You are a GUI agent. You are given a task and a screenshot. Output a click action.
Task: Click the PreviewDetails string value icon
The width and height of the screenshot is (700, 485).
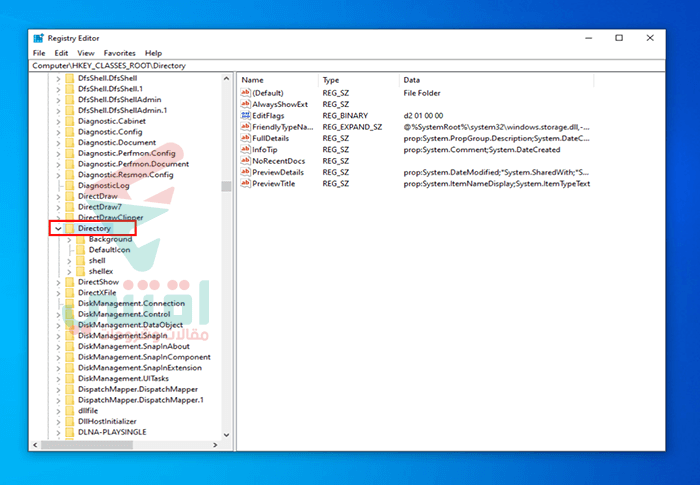pyautogui.click(x=246, y=172)
